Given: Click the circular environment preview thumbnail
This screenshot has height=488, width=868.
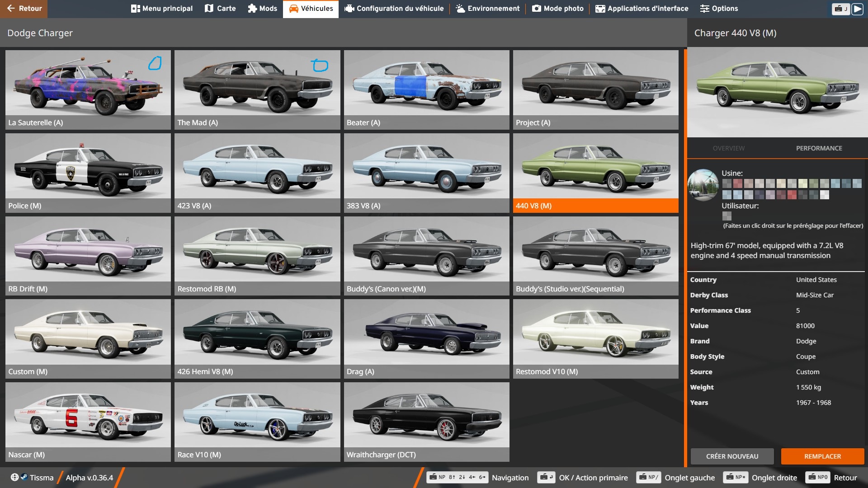Looking at the screenshot, I should pyautogui.click(x=703, y=185).
